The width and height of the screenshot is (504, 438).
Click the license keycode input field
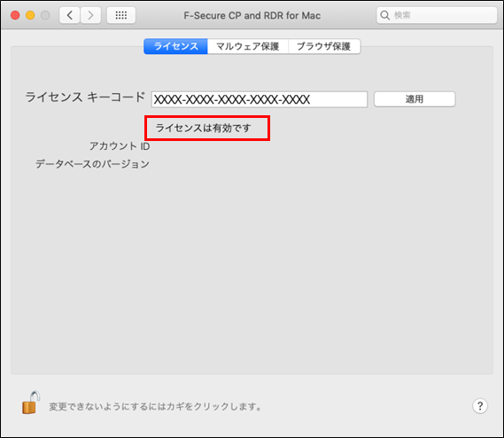click(x=260, y=99)
